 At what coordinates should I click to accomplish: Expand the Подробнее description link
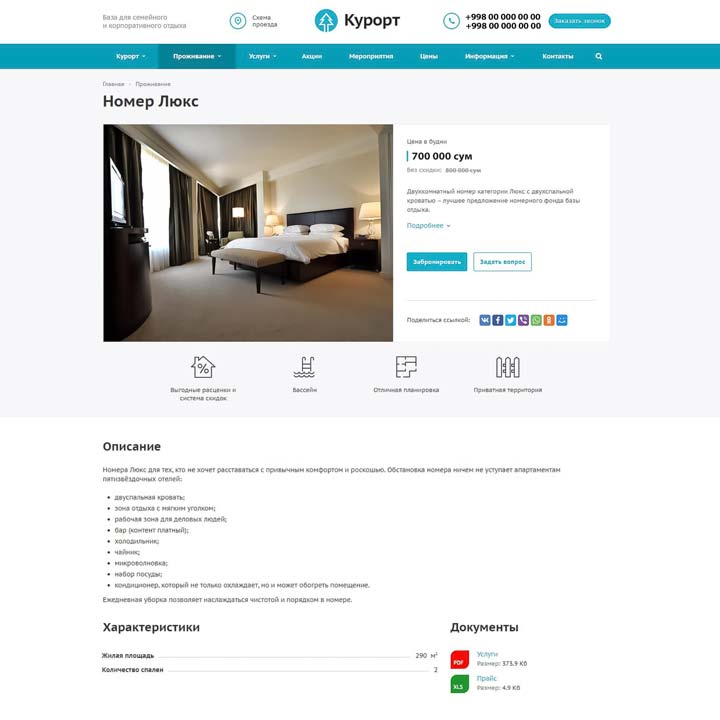428,225
